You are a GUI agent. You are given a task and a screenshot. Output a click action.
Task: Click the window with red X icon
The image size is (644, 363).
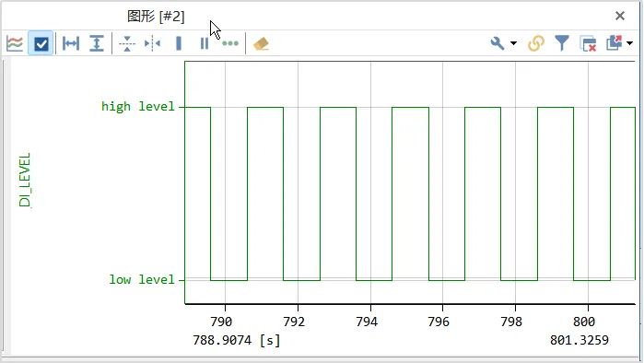click(x=588, y=43)
